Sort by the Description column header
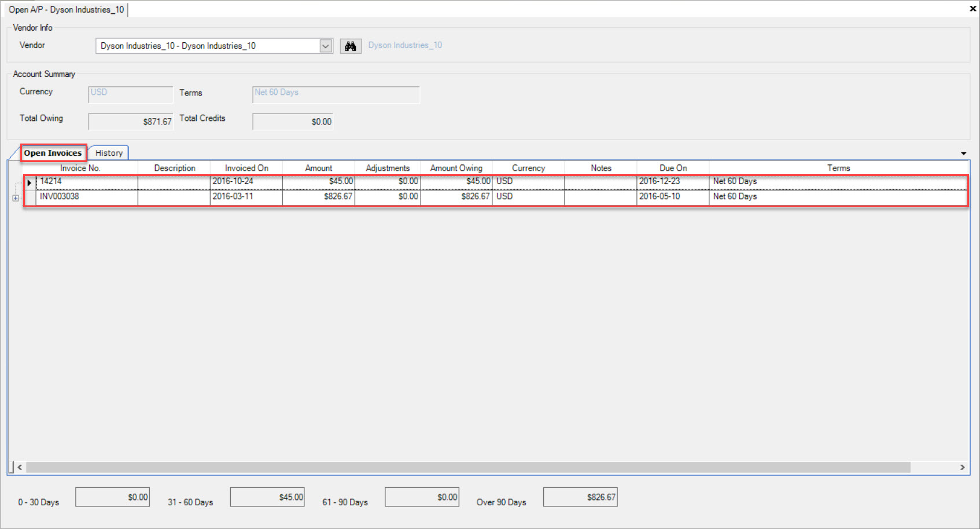Viewport: 980px width, 529px height. pyautogui.click(x=174, y=168)
